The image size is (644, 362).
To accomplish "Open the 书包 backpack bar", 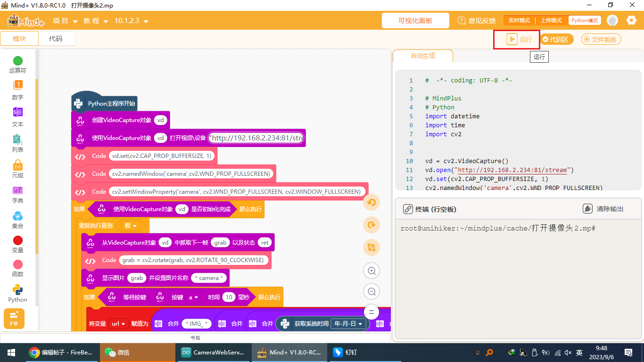I will 195,338.
